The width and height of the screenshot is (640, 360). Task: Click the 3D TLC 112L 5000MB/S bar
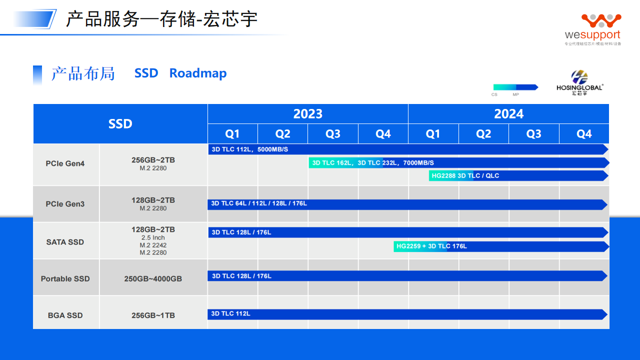click(x=408, y=149)
